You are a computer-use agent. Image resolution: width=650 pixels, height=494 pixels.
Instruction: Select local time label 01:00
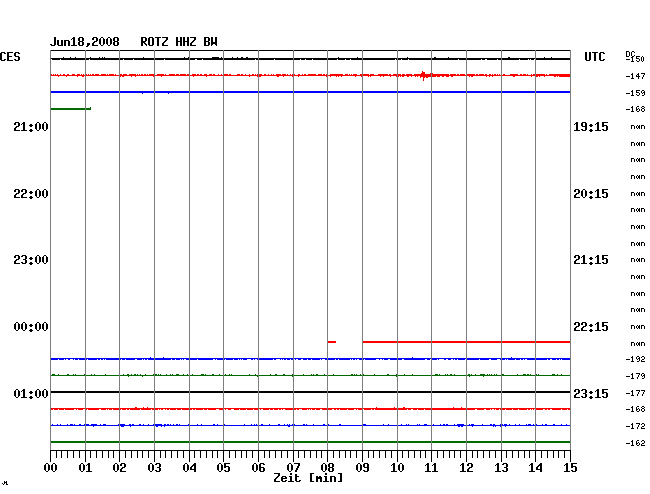tap(31, 393)
